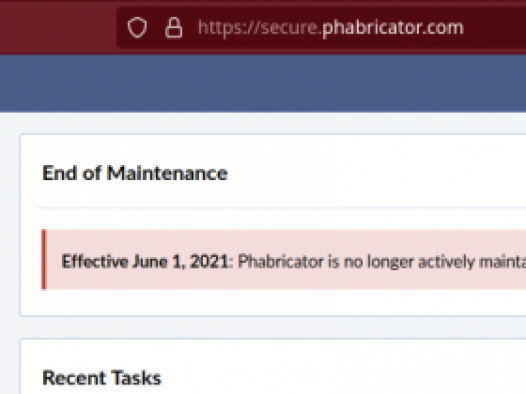Click the Recent Tasks panel box
This screenshot has height=394, width=526.
[x=273, y=367]
